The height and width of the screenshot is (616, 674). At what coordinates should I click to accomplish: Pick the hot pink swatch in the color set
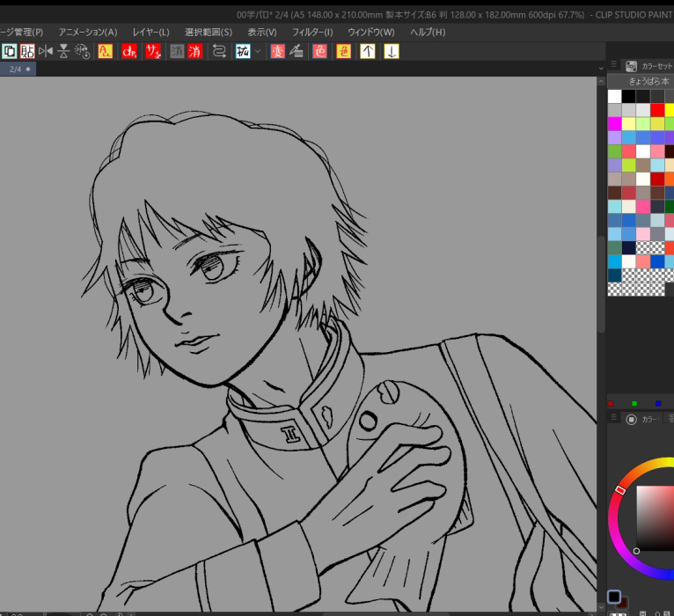643,206
